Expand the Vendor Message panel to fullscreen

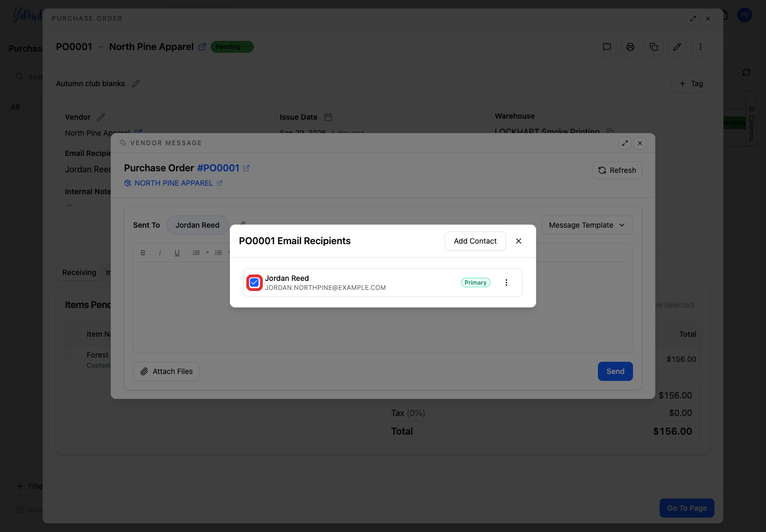[x=625, y=143]
